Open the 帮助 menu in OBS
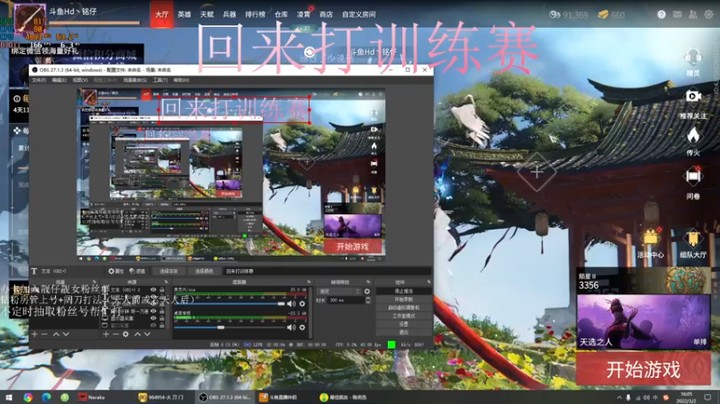 pyautogui.click(x=181, y=80)
